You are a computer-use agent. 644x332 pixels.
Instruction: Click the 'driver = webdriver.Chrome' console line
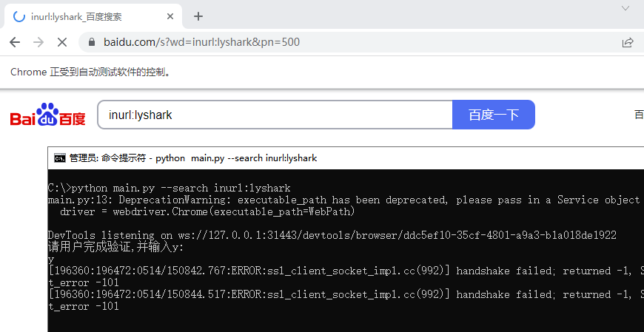(207, 211)
